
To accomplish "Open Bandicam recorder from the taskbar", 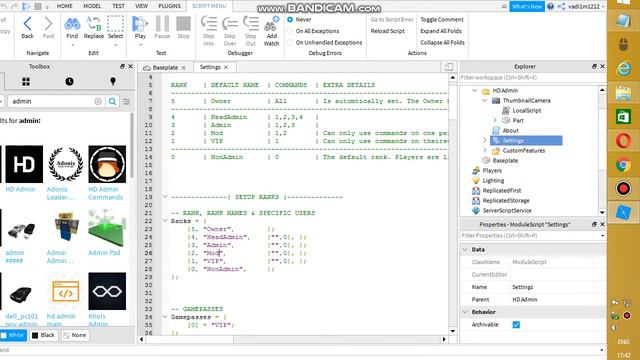I will pos(623,189).
